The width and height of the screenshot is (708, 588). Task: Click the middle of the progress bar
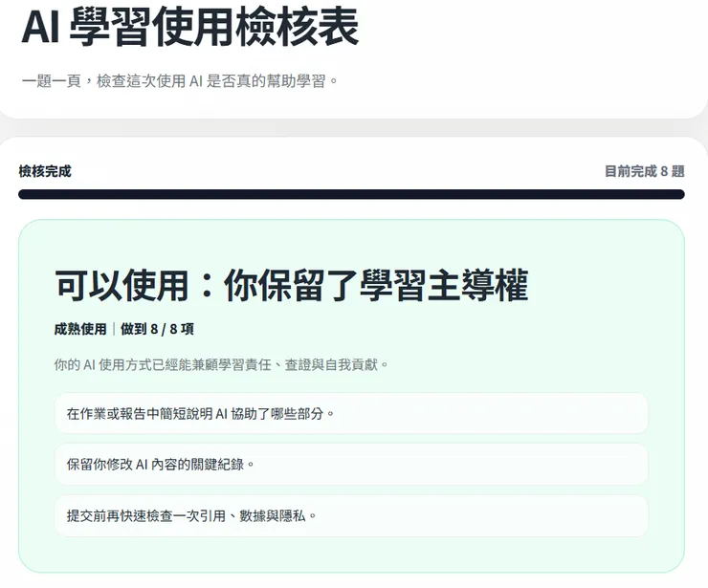351,194
